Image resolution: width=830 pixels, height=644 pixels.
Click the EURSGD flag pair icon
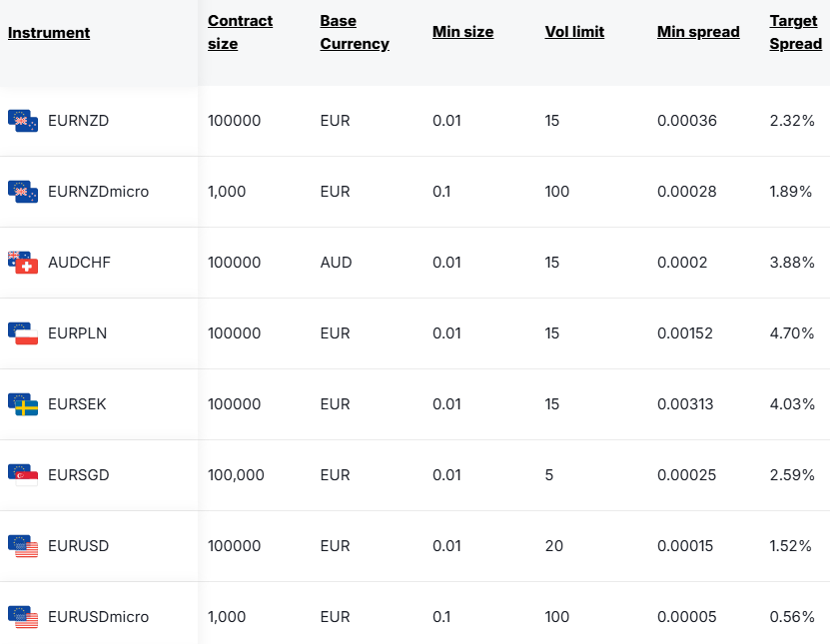pyautogui.click(x=23, y=475)
